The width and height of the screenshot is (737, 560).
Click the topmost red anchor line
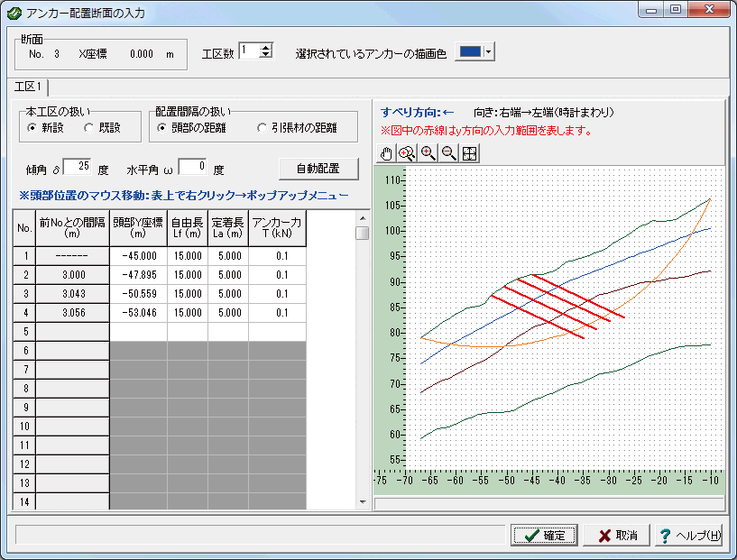point(578,296)
